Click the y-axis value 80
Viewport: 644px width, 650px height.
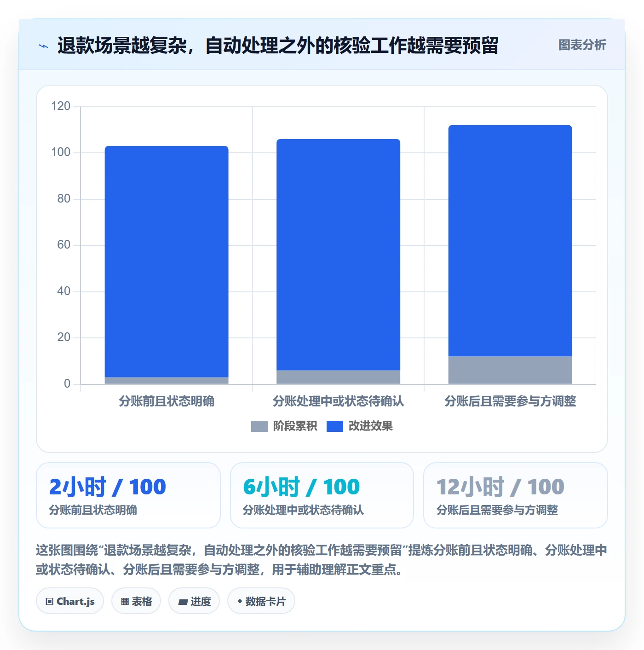pyautogui.click(x=63, y=199)
